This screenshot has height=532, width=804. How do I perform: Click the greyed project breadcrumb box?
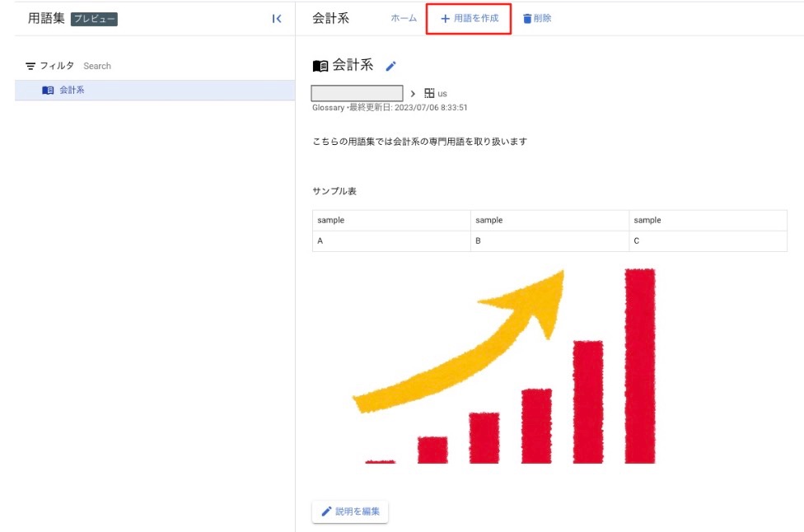click(x=357, y=93)
